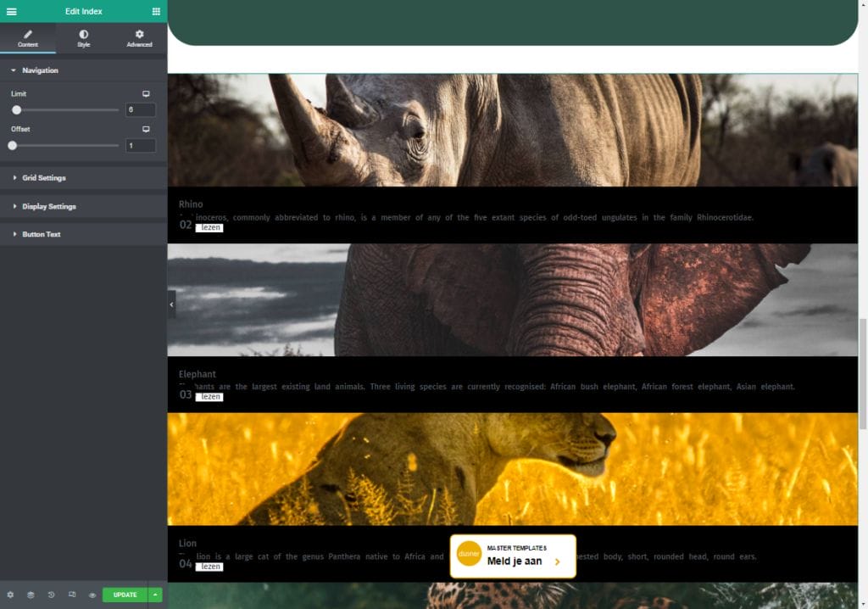Click the responsive device icon beside Offset
868x609 pixels.
tap(146, 129)
